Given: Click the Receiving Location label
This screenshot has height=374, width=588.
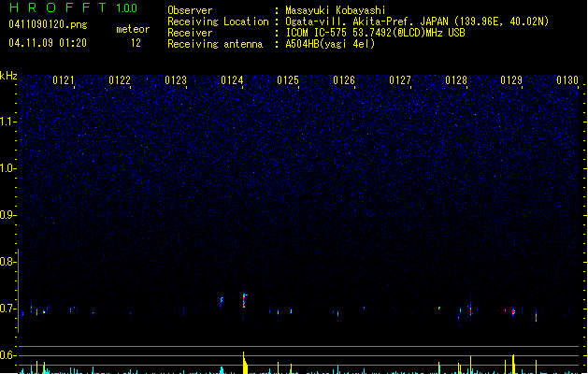Looking at the screenshot, I should pos(218,22).
